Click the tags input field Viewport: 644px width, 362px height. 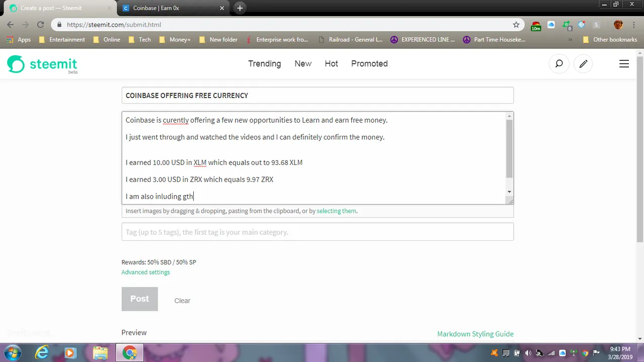[x=317, y=232]
